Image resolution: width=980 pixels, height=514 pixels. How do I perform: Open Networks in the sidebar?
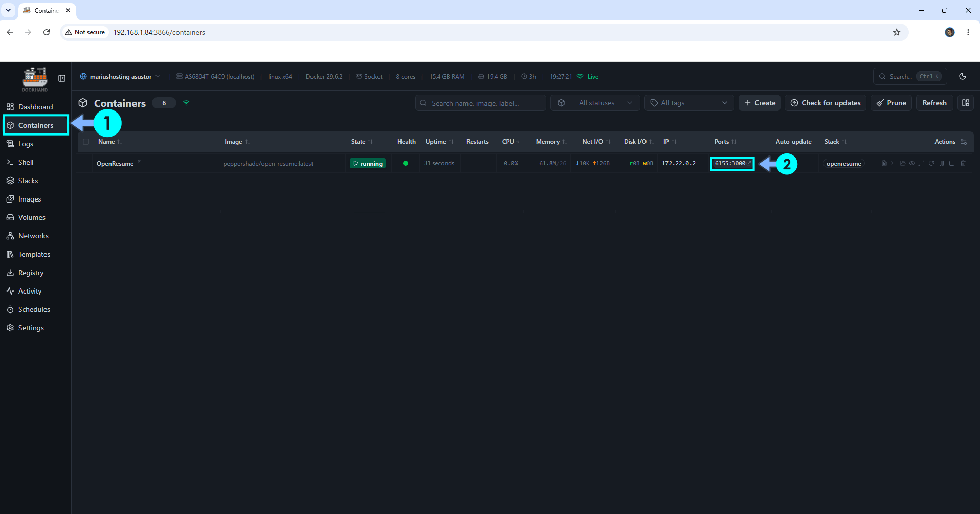35,236
